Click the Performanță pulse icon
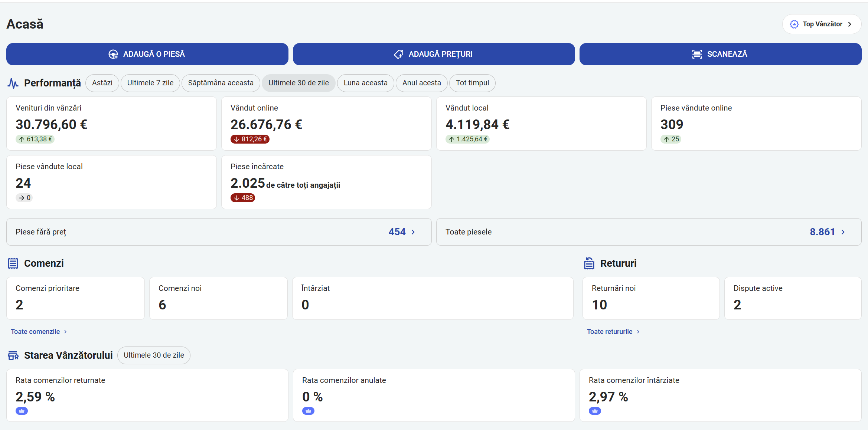 pyautogui.click(x=13, y=83)
